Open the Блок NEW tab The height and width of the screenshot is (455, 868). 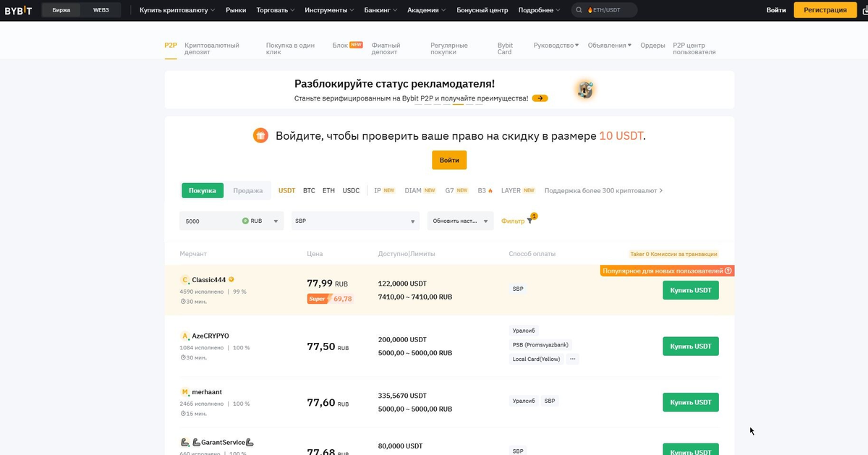347,45
